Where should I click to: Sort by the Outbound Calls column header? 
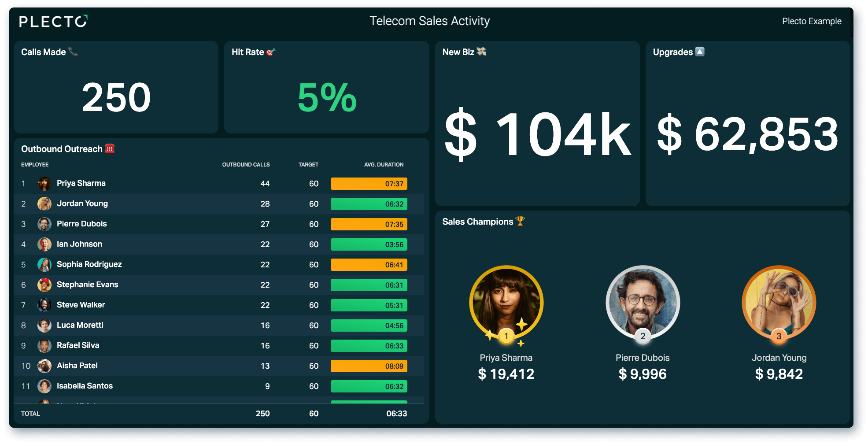246,165
